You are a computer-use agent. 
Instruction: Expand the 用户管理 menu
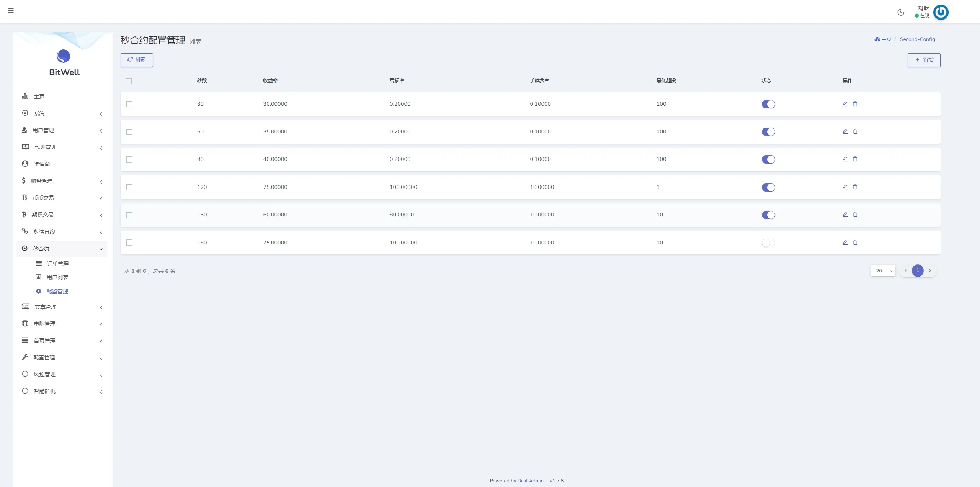62,130
